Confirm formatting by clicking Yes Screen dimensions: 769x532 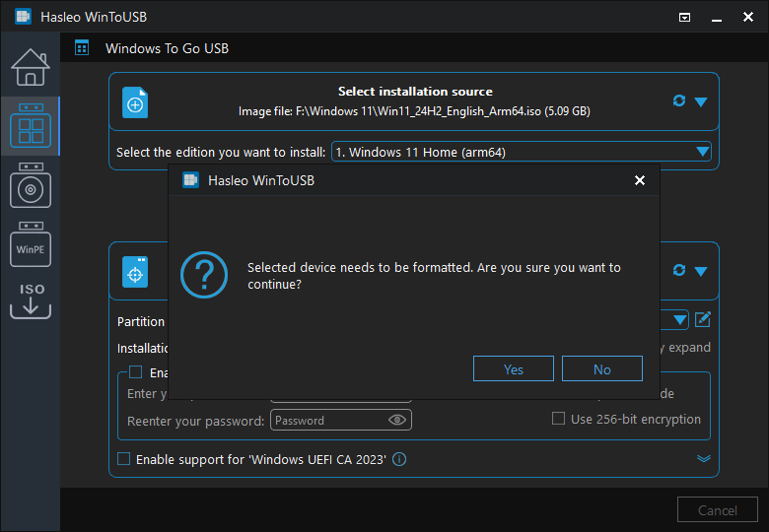(x=513, y=369)
